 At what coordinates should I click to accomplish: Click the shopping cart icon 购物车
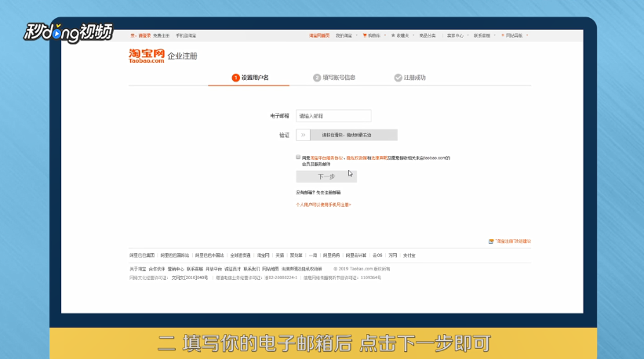click(x=365, y=36)
